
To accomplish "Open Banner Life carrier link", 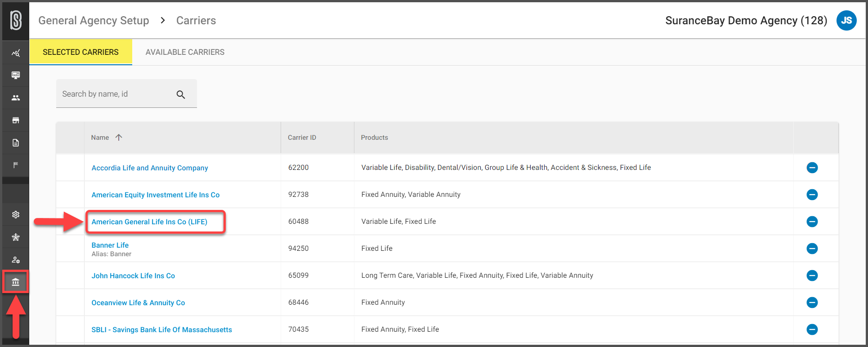I will click(110, 245).
